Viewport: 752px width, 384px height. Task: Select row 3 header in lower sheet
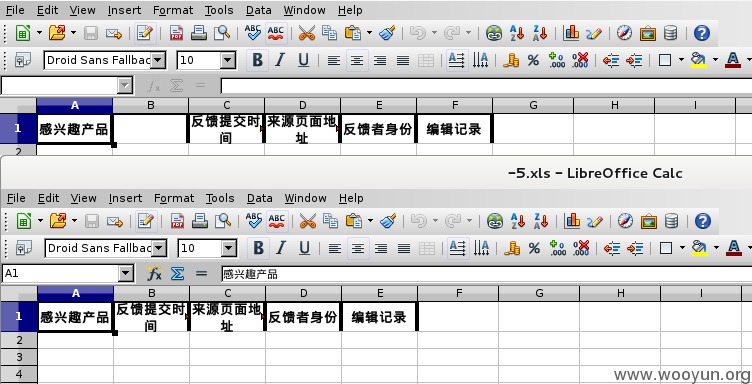point(19,357)
